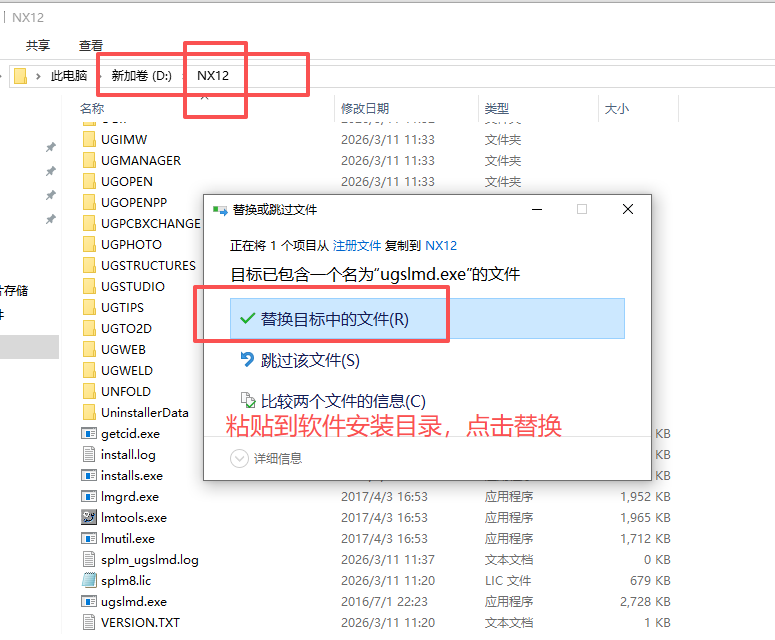Click the top pin icon in navigation pane
Image resolution: width=775 pixels, height=640 pixels.
tap(50, 147)
